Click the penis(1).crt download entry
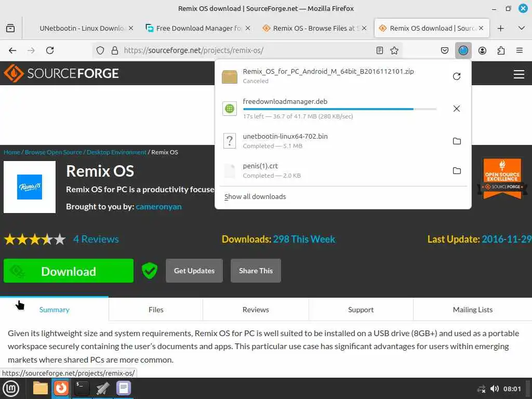This screenshot has width=532, height=399. (343, 170)
